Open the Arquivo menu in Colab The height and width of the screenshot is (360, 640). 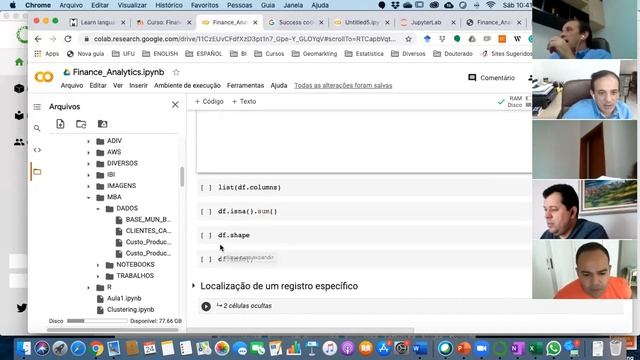click(x=72, y=85)
